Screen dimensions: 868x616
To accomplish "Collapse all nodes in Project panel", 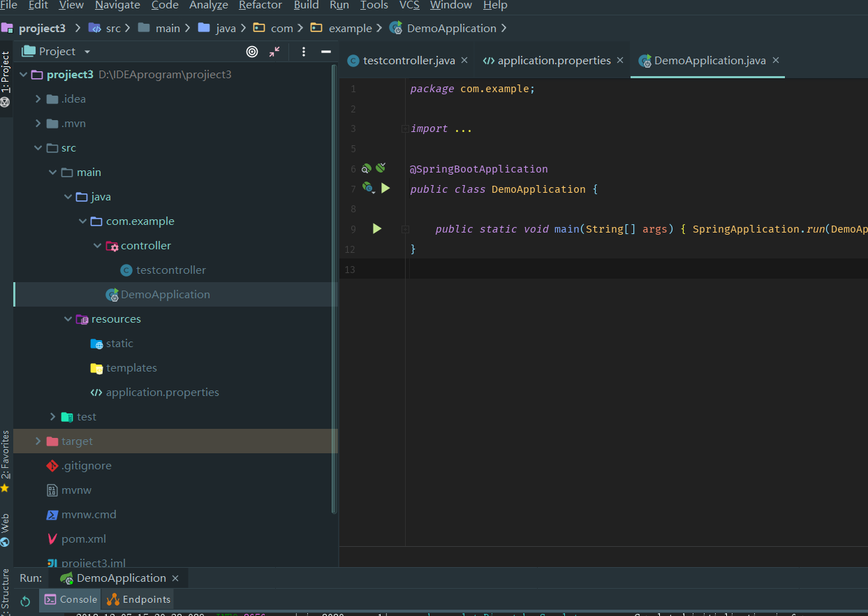I will coord(274,52).
